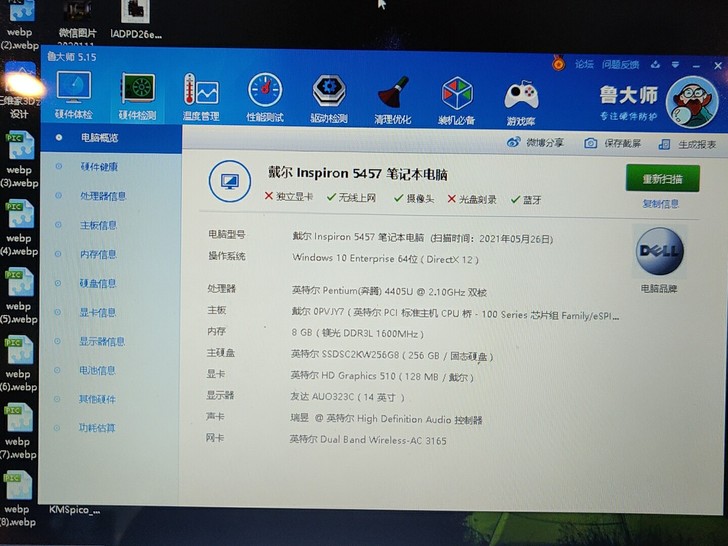Open webp (5).webp on desktop
The image size is (728, 546).
19,296
